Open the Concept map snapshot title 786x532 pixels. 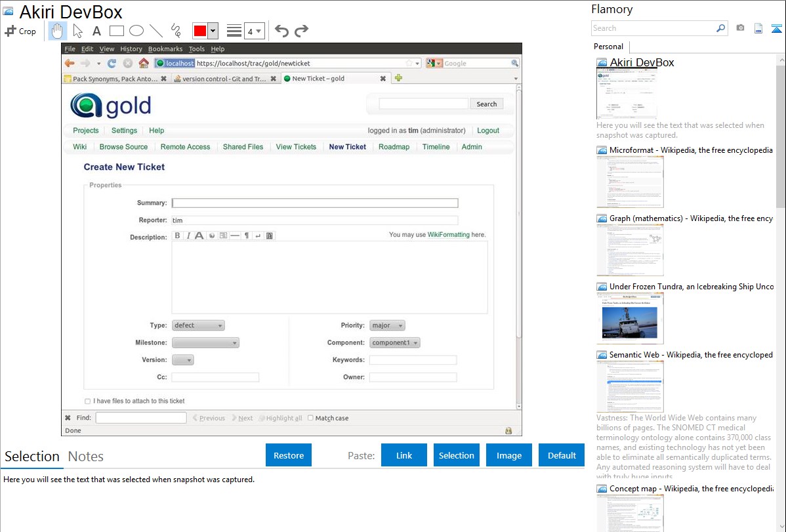point(691,488)
